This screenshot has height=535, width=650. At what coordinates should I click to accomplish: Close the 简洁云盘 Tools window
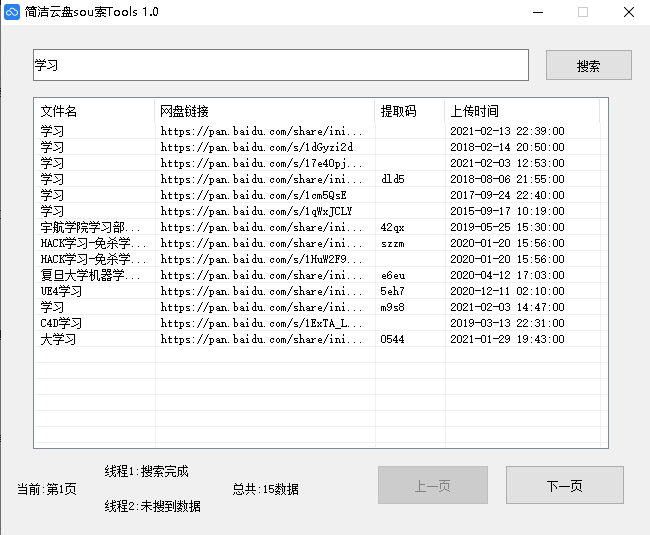pos(629,12)
